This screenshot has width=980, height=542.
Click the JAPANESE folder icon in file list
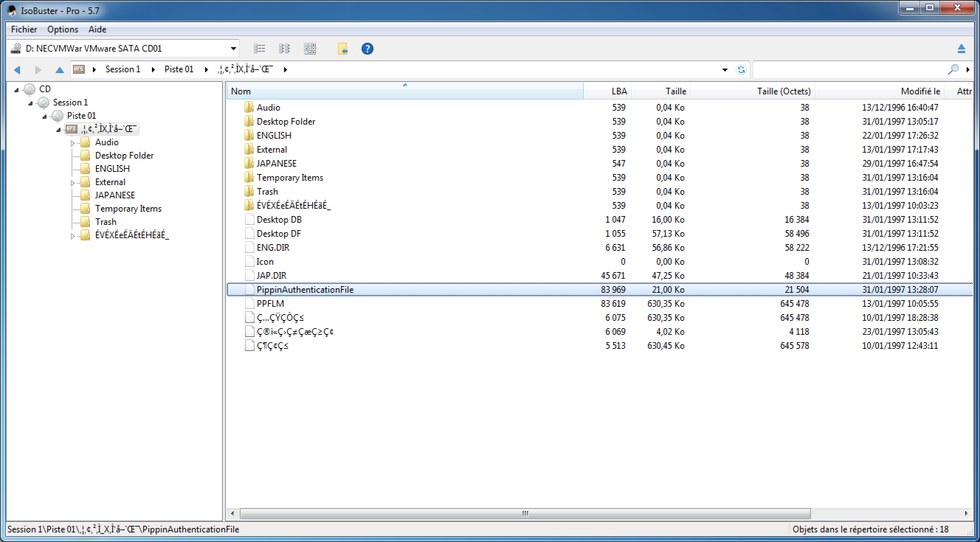tap(249, 163)
